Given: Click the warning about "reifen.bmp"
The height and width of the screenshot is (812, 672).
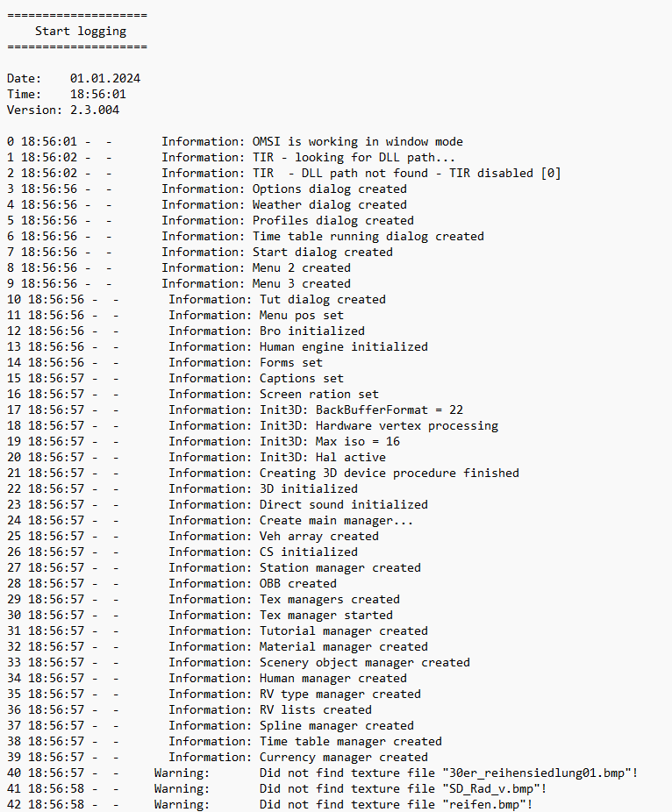Looking at the screenshot, I should pos(396,804).
